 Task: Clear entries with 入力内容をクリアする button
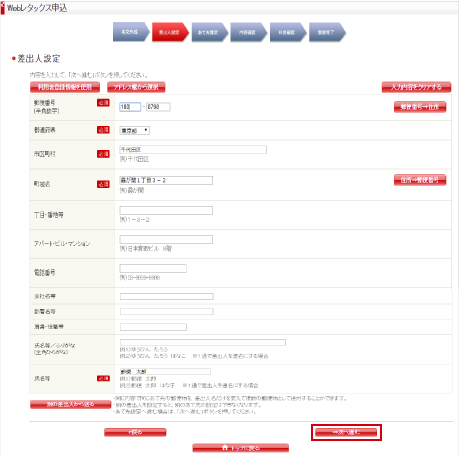416,87
